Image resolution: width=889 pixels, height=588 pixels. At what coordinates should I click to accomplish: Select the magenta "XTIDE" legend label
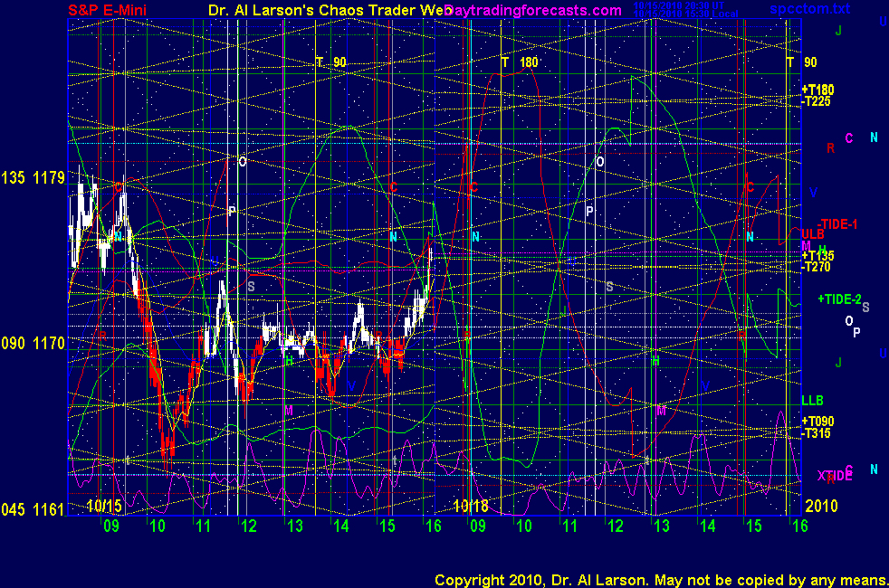(x=835, y=476)
